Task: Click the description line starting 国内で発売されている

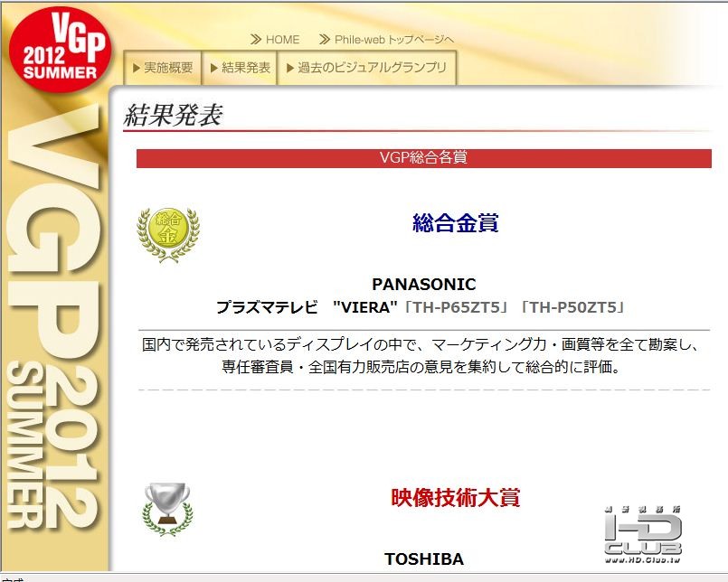Action: 421,344
